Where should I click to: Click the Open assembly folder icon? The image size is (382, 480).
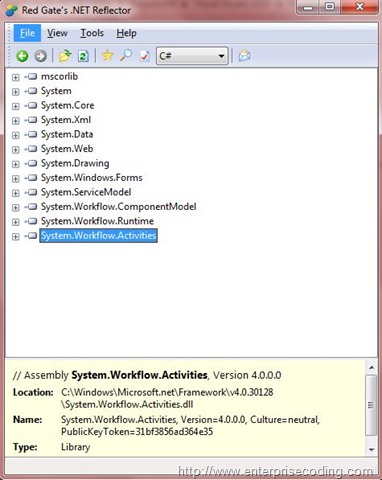[x=65, y=56]
